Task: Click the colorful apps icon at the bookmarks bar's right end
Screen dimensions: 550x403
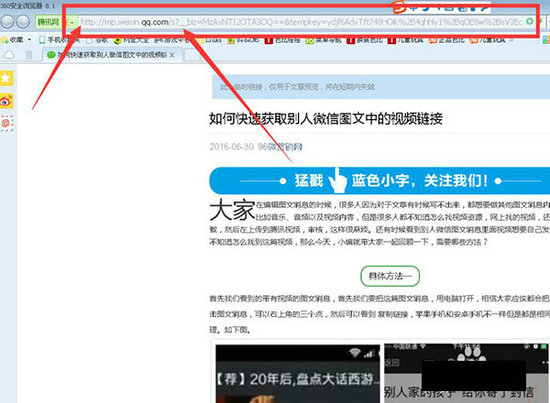Action: coord(546,40)
